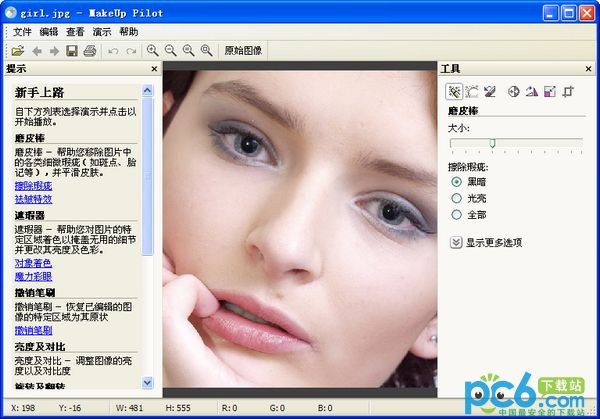Fit the image to the window with the fourth magnifier
This screenshot has height=419, width=600.
(207, 51)
